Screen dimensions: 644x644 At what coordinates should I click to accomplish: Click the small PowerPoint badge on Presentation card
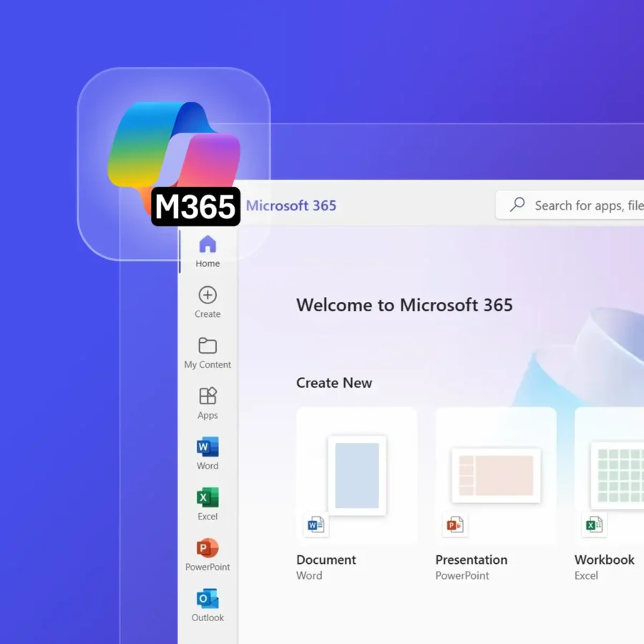(x=454, y=525)
